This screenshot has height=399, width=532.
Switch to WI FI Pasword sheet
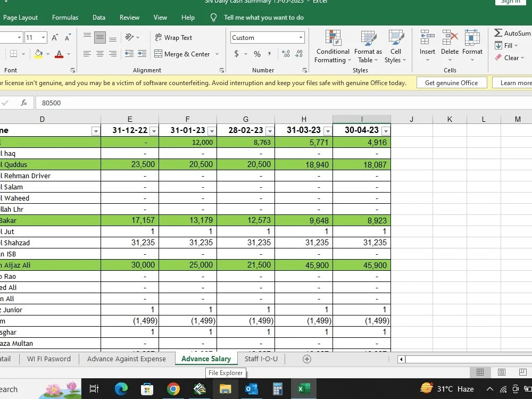pyautogui.click(x=49, y=359)
